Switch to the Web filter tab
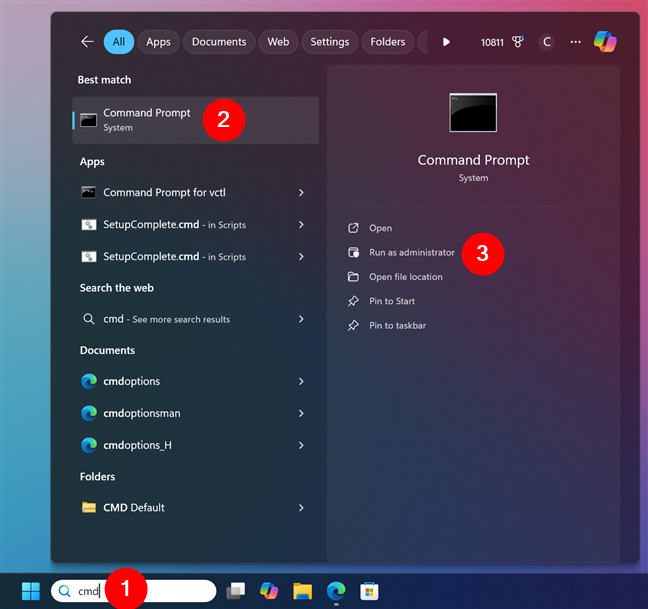 pos(278,42)
